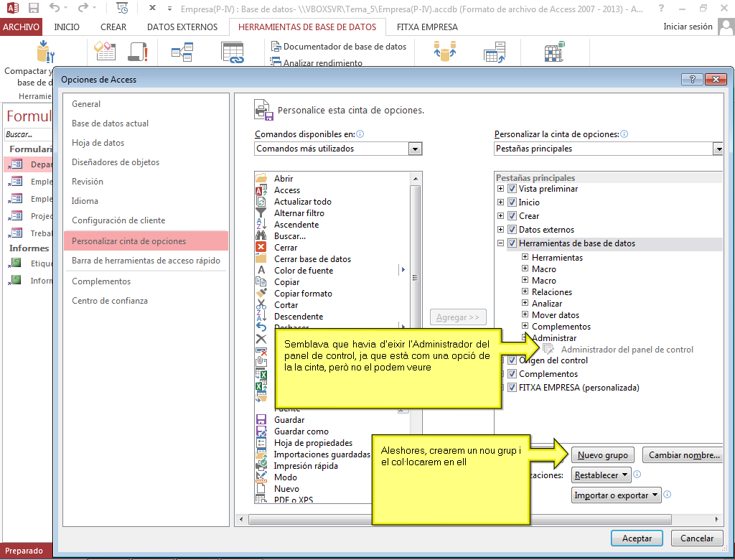This screenshot has width=735, height=560.
Task: Click the Nuevo grupo button
Action: pyautogui.click(x=602, y=455)
